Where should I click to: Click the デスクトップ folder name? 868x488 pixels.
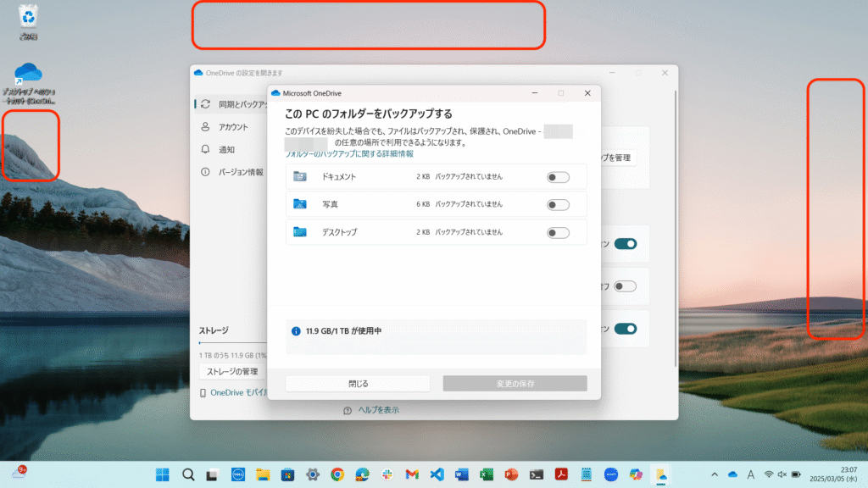[339, 232]
